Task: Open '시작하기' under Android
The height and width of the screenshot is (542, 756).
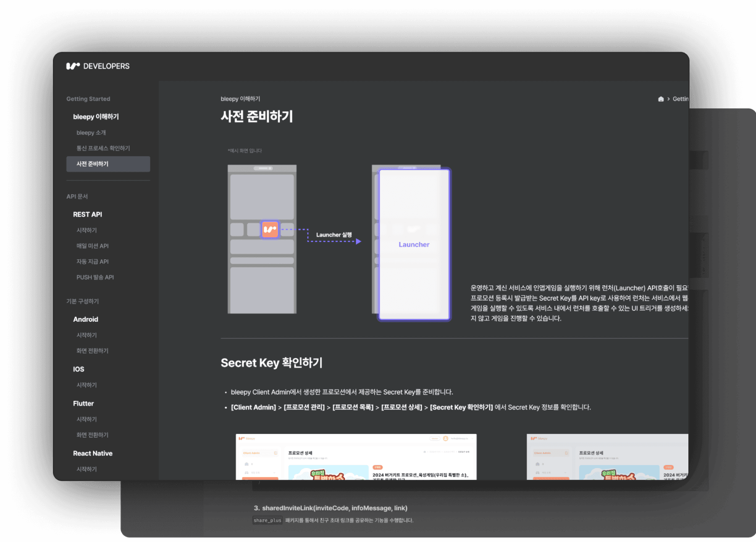Action: click(x=87, y=335)
